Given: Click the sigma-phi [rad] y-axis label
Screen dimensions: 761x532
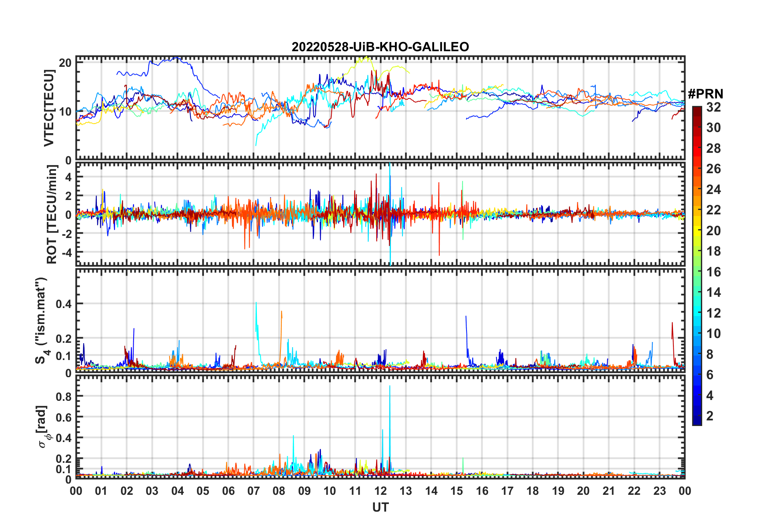Looking at the screenshot, I should pos(43,427).
